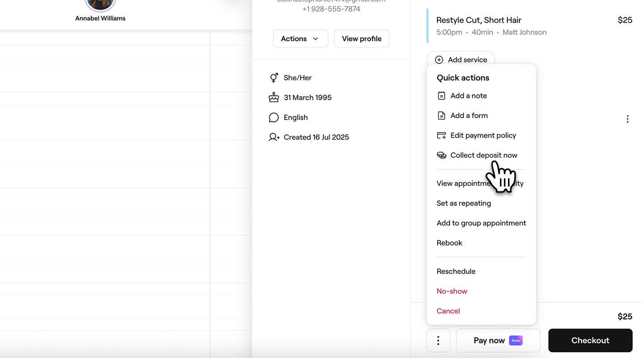Select the red Cancel option

448,311
